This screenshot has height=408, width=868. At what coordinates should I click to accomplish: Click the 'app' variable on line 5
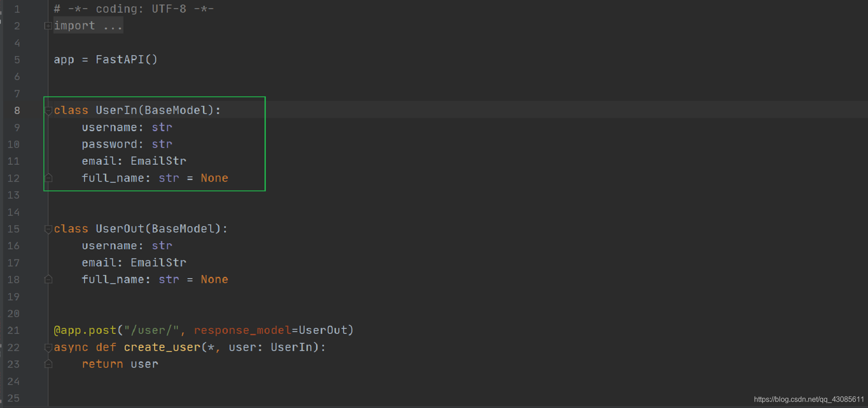coord(64,60)
